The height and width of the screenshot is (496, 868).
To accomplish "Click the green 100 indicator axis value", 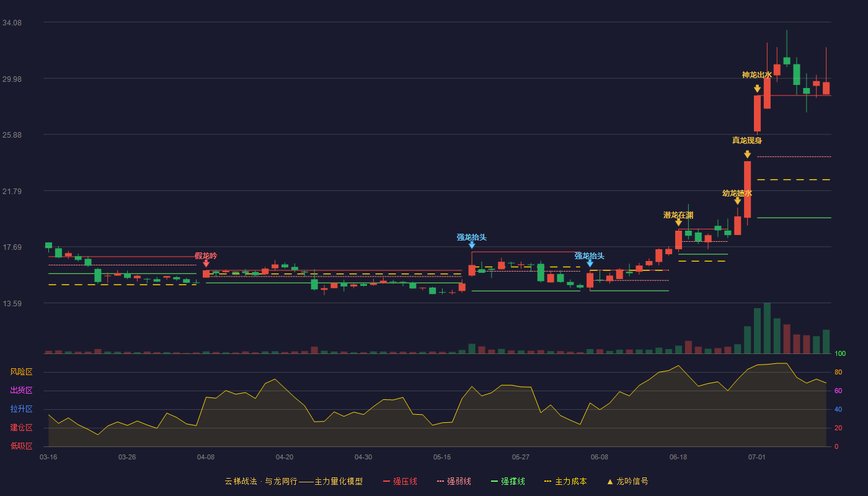I will point(840,353).
